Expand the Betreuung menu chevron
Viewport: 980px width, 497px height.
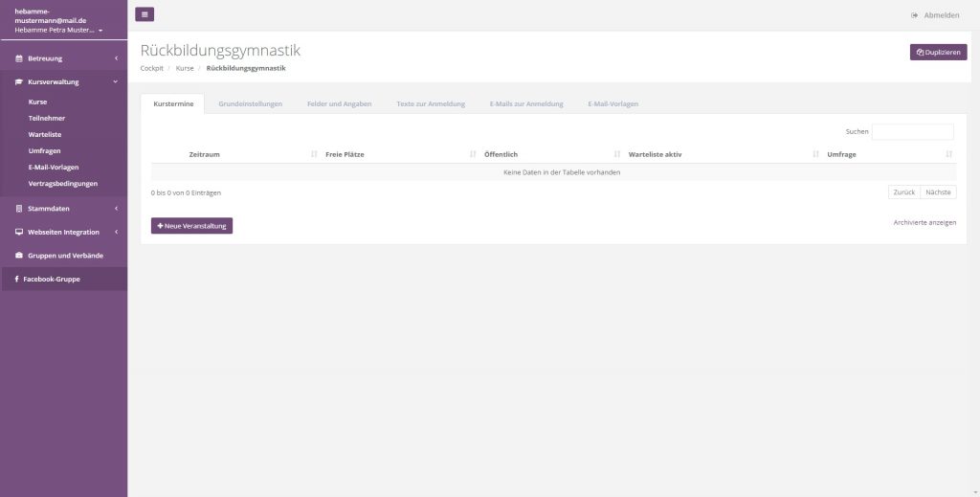pyautogui.click(x=116, y=59)
